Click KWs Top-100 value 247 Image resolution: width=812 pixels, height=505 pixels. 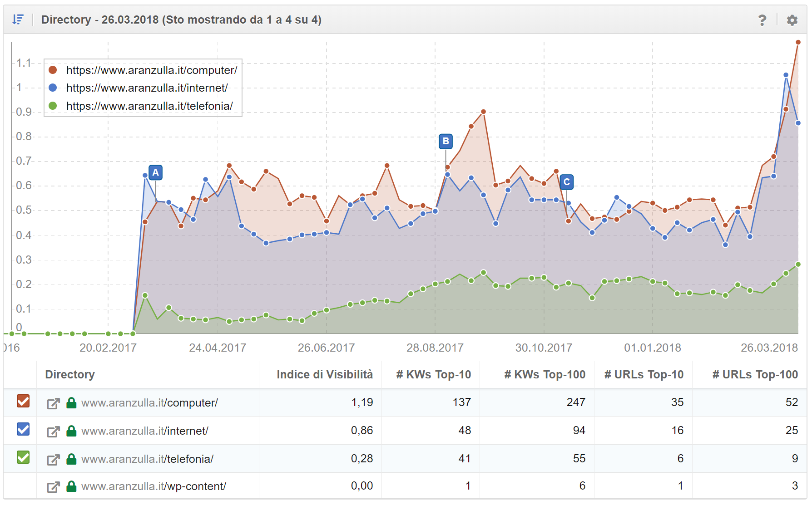[576, 402]
